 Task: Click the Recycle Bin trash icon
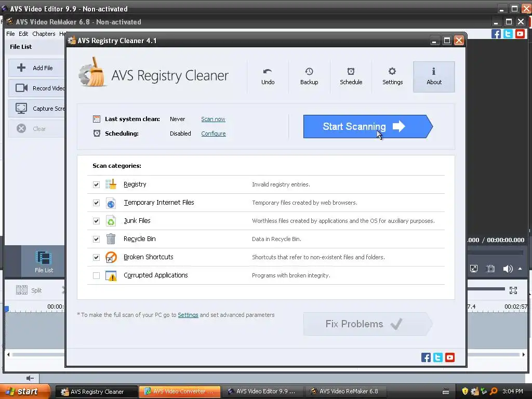coord(111,239)
